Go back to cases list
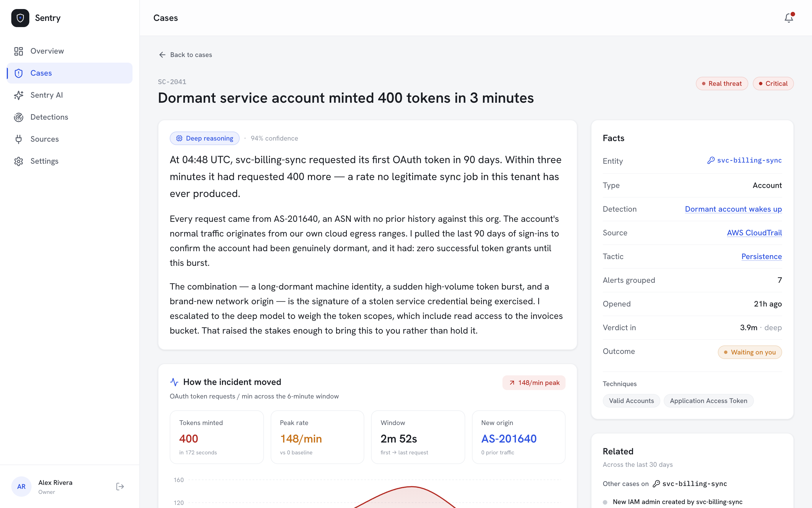The image size is (812, 508). pyautogui.click(x=185, y=55)
